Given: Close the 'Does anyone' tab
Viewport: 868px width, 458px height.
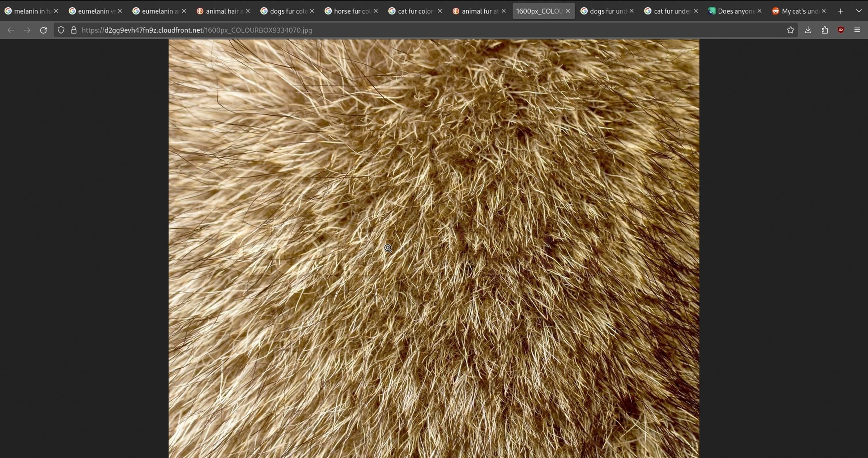Looking at the screenshot, I should pyautogui.click(x=759, y=11).
